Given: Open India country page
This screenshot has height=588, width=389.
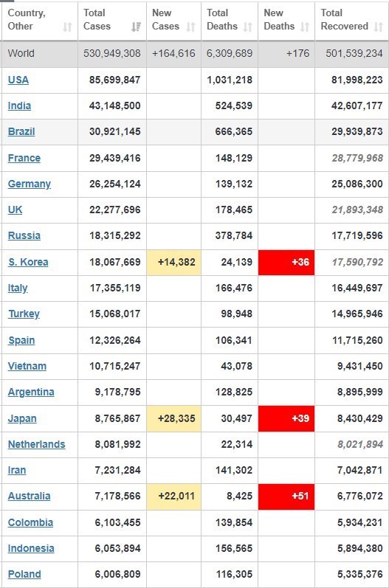Looking at the screenshot, I should 19,106.
